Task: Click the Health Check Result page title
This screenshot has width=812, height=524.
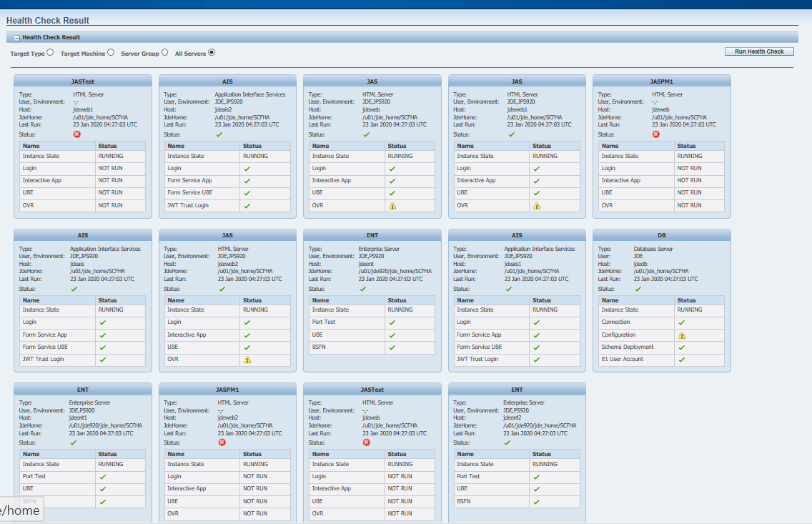Action: click(48, 21)
